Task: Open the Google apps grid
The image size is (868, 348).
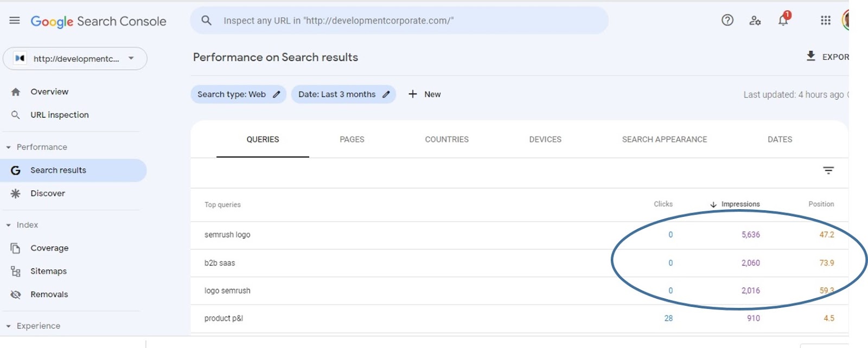Action: pos(826,21)
